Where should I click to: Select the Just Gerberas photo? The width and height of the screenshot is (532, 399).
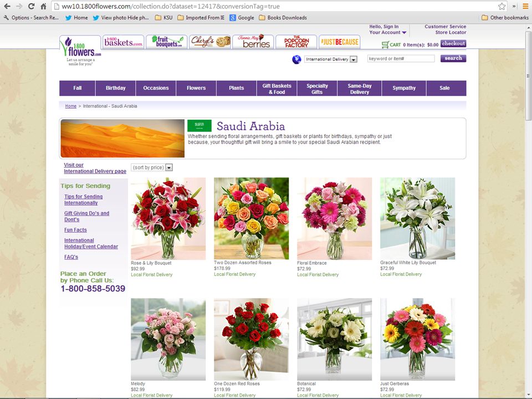click(418, 339)
